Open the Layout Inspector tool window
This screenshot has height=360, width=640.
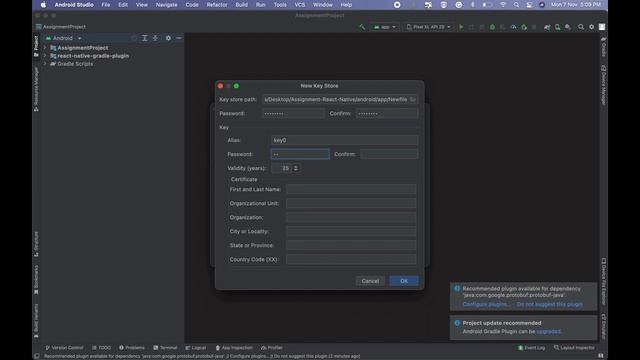pos(574,348)
